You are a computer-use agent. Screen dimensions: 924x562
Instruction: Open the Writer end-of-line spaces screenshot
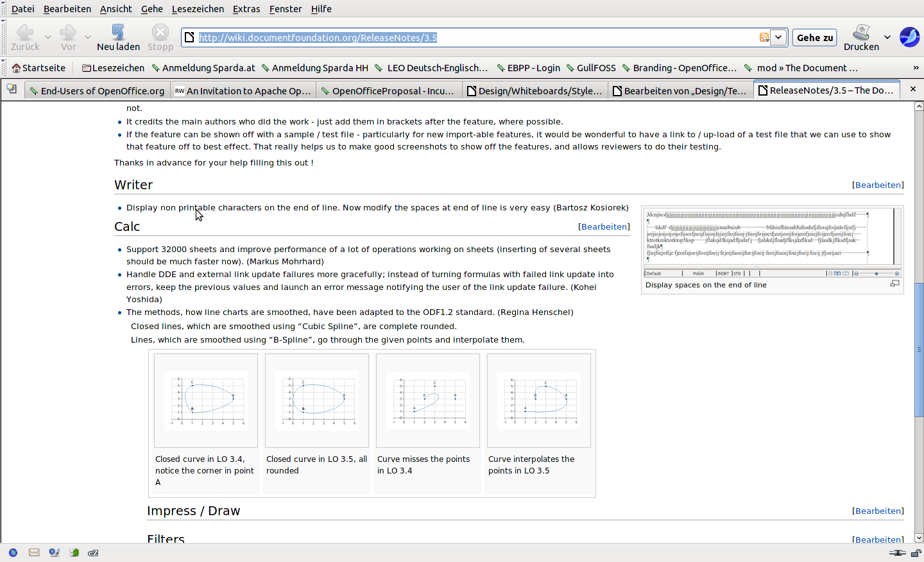[772, 243]
